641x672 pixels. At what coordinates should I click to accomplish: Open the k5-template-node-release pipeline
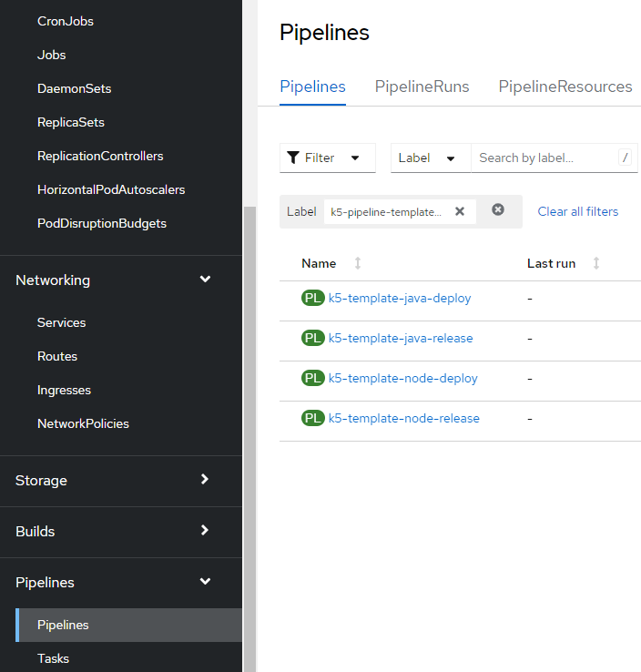[404, 418]
